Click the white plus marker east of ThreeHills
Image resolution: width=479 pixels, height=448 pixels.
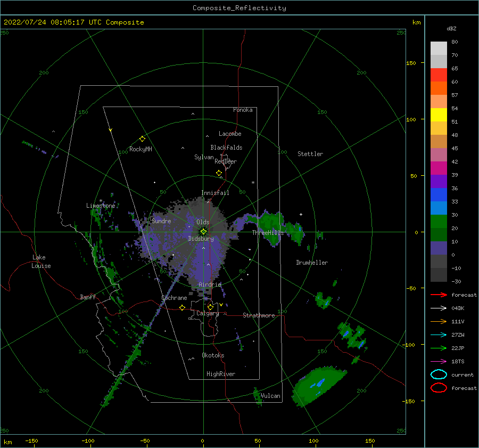[x=301, y=214]
